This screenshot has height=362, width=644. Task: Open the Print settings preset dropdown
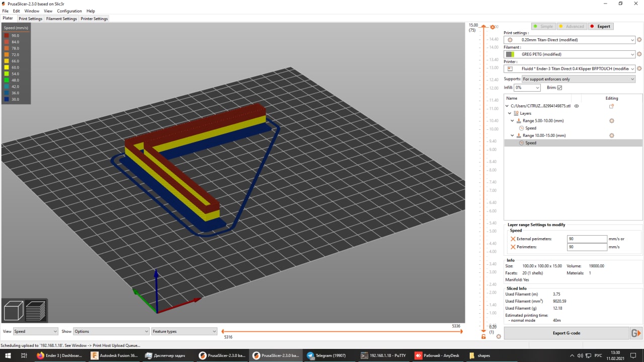570,40
